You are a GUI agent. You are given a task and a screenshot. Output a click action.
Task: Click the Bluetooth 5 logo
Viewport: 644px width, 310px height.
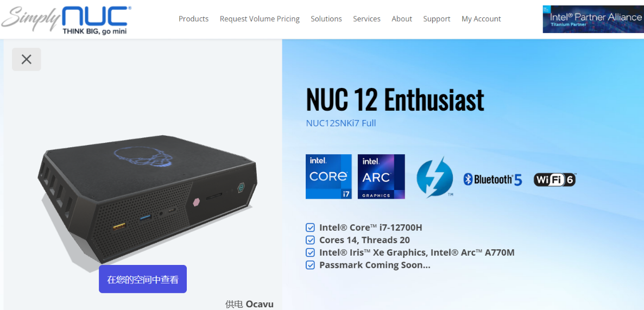pyautogui.click(x=493, y=179)
